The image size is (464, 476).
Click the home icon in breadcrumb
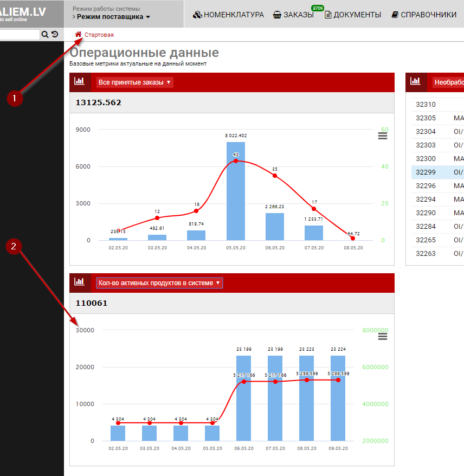tap(79, 35)
